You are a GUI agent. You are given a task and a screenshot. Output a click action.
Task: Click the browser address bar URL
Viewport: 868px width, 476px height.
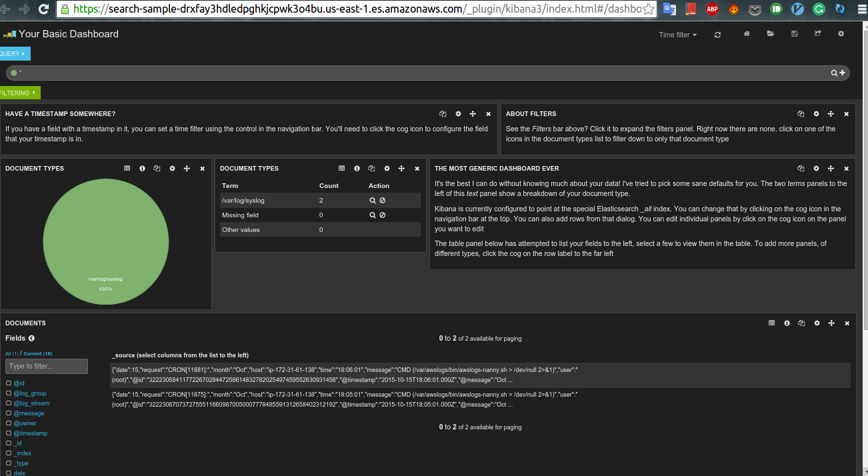pos(356,9)
